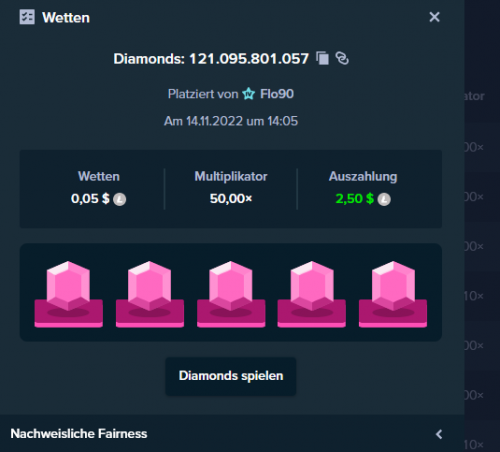Copy the Diamonds bet ID

pos(322,58)
